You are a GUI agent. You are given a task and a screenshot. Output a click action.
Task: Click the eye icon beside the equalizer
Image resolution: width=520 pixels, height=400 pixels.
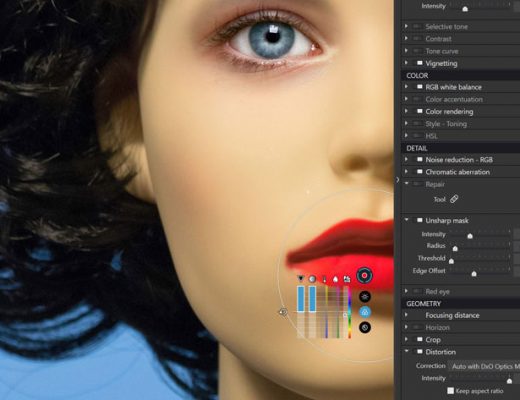pyautogui.click(x=283, y=312)
